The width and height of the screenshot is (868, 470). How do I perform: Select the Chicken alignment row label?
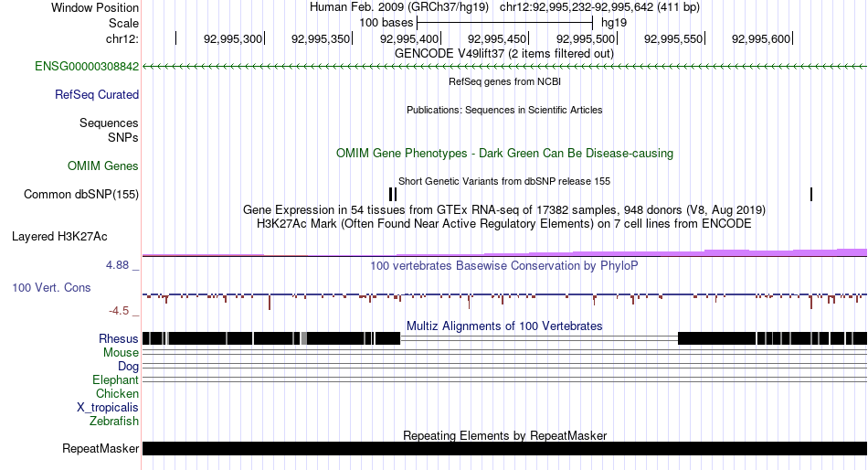(x=117, y=393)
